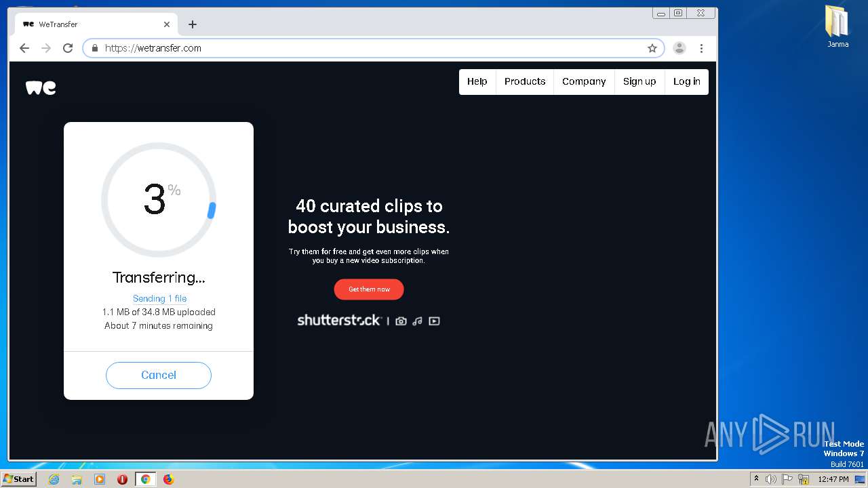Open the Chrome profile avatar
The height and width of the screenshot is (488, 868).
click(679, 48)
